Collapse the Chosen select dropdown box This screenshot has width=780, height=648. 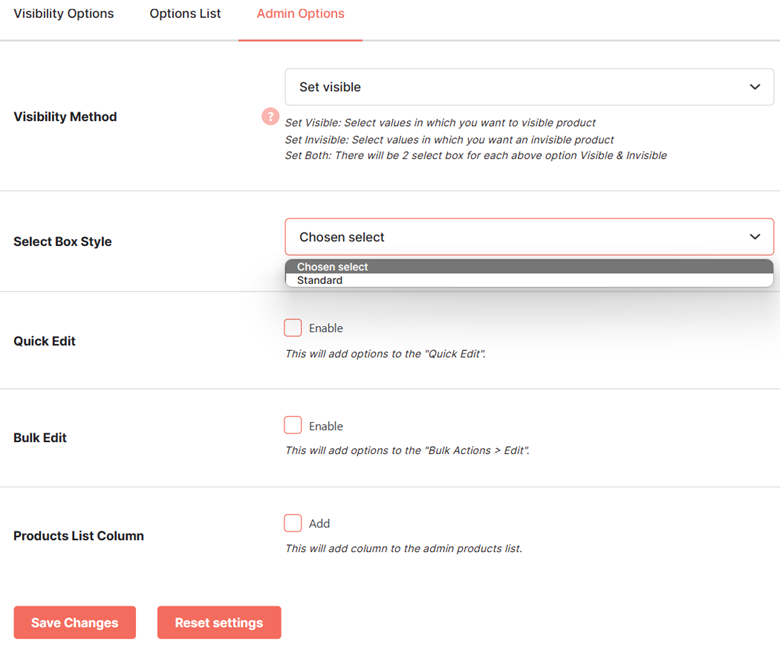tap(529, 237)
